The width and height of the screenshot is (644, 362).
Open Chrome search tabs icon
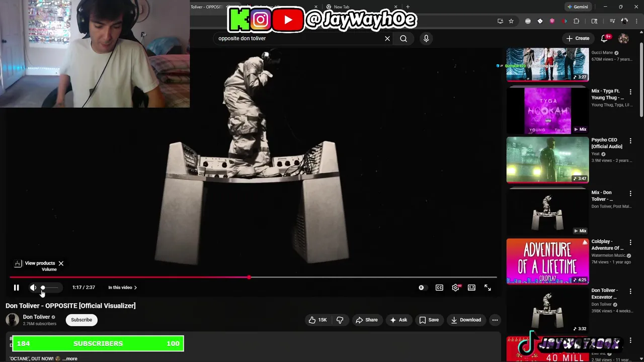pyautogui.click(x=594, y=21)
